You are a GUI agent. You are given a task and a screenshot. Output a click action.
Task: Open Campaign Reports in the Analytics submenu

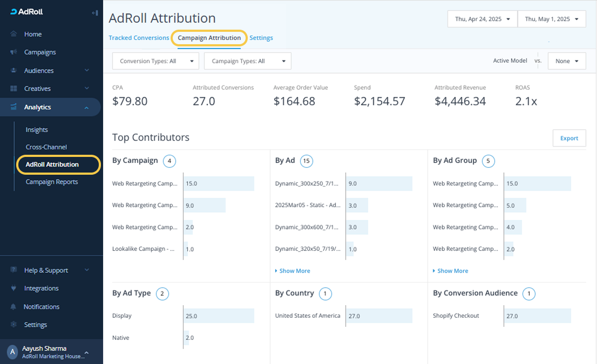coord(52,182)
